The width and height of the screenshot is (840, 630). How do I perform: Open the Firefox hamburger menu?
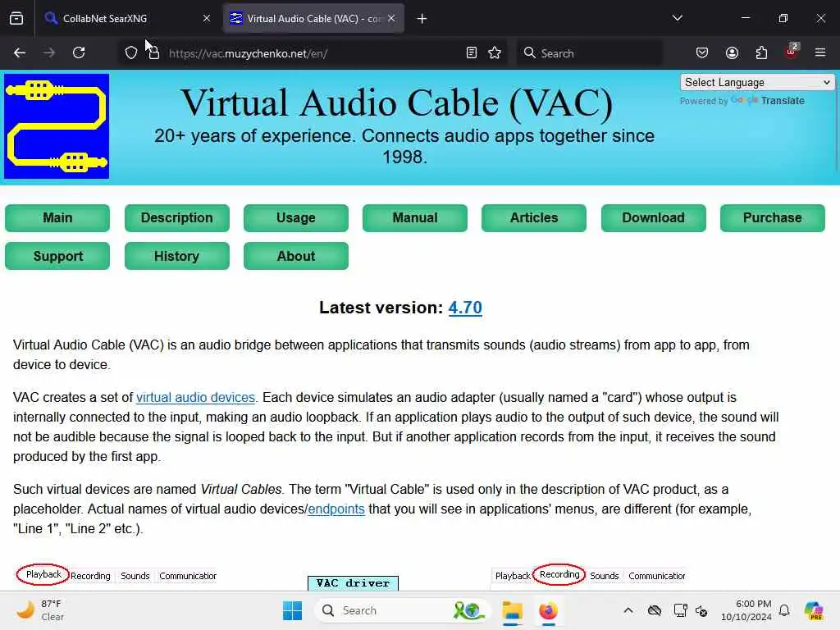coord(820,52)
